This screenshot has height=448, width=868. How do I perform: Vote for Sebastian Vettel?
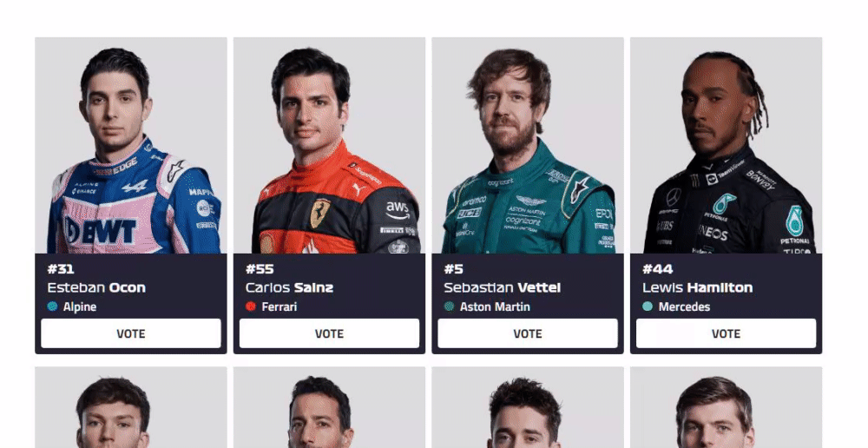[x=528, y=333]
